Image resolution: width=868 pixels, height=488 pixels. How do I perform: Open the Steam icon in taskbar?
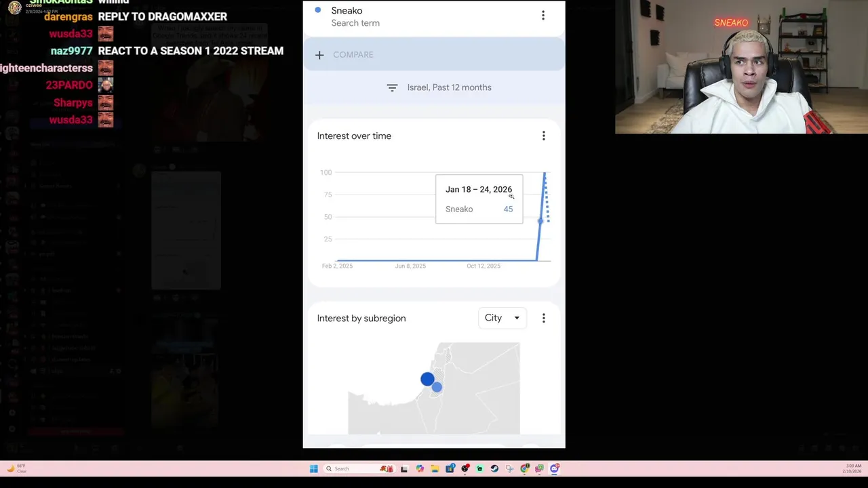point(494,468)
